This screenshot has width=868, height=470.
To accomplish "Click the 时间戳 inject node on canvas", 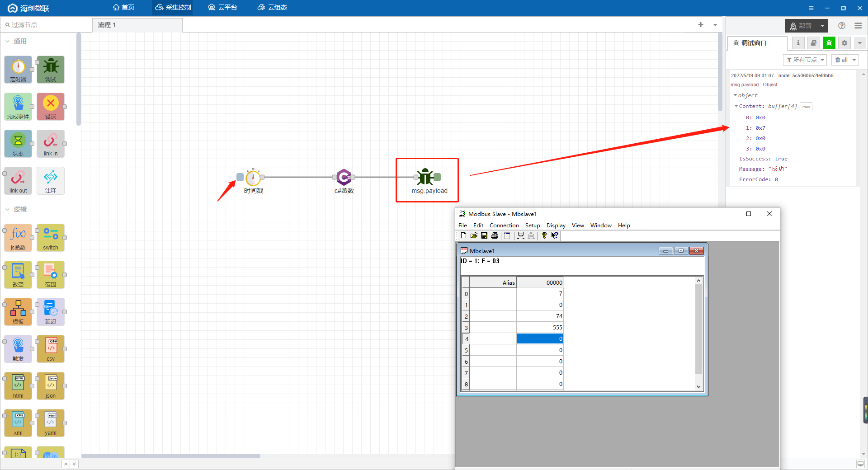I will tap(253, 177).
